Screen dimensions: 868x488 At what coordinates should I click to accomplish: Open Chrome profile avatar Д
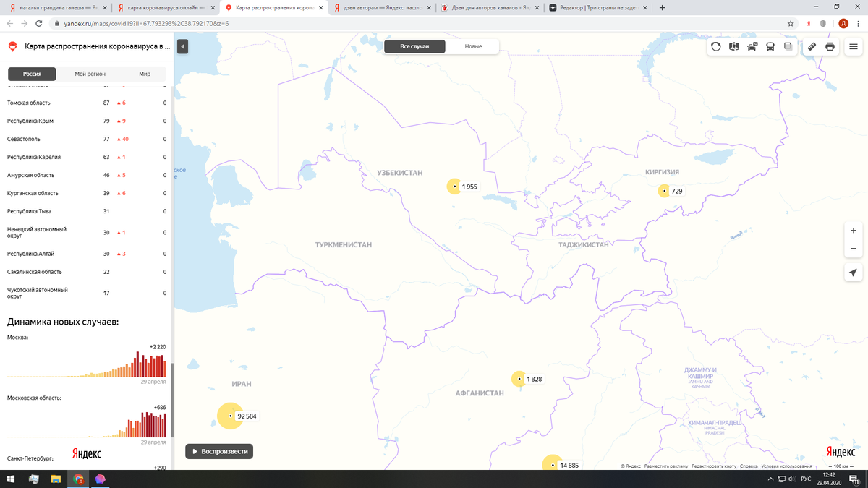pyautogui.click(x=843, y=23)
